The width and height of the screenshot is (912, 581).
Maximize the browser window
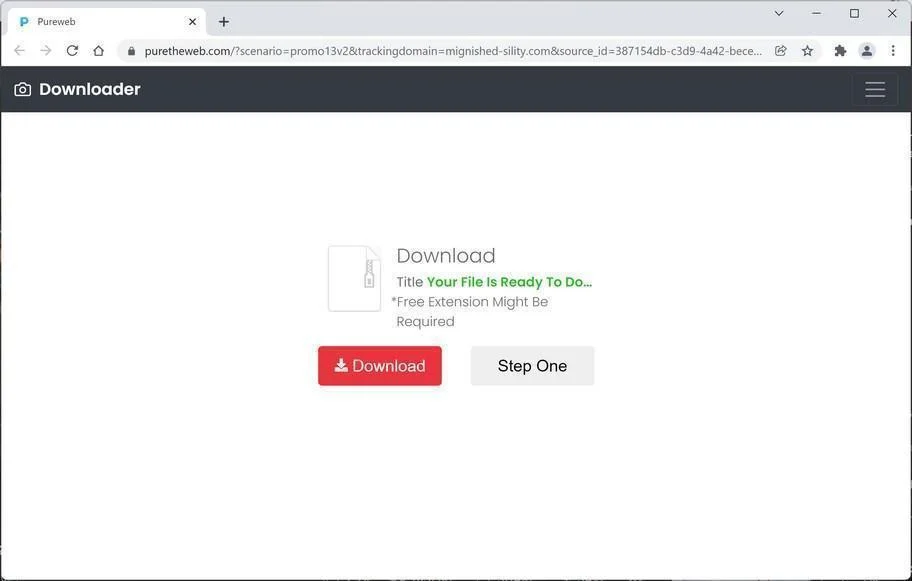click(x=854, y=13)
